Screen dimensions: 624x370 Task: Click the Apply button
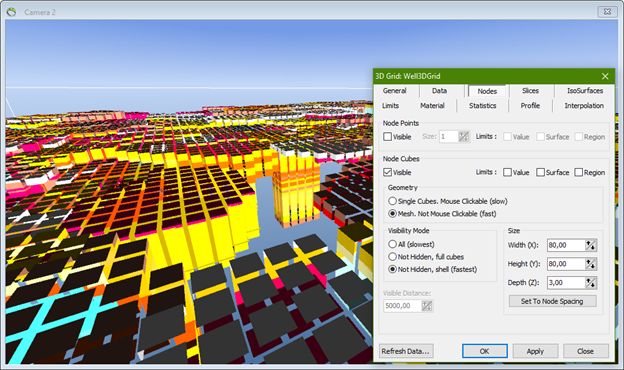tap(535, 351)
